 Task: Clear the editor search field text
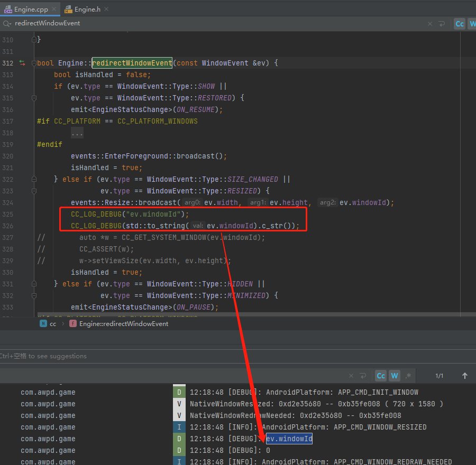429,24
